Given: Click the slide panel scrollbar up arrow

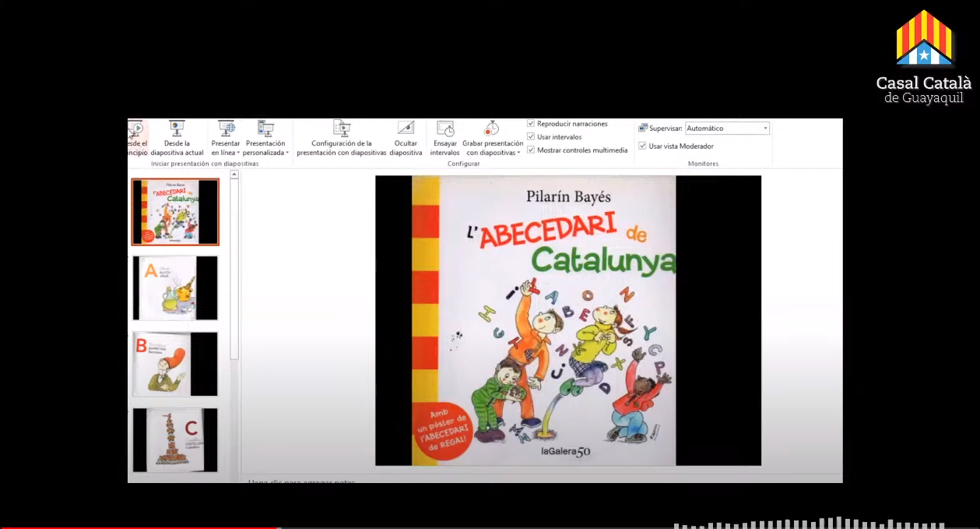Looking at the screenshot, I should 234,175.
